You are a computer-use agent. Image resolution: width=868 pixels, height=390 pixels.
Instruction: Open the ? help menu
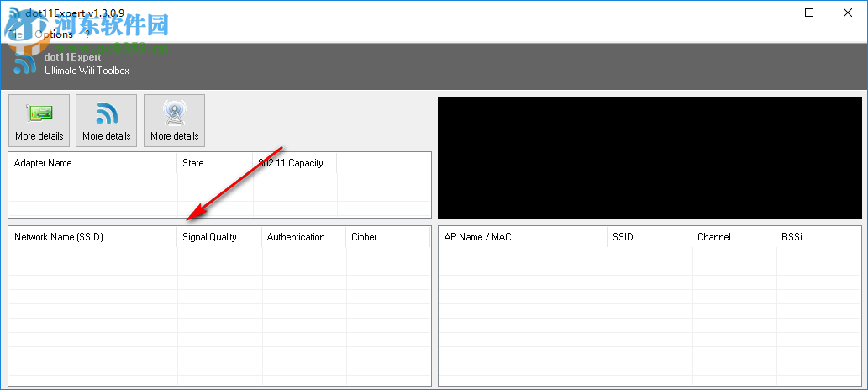point(87,34)
